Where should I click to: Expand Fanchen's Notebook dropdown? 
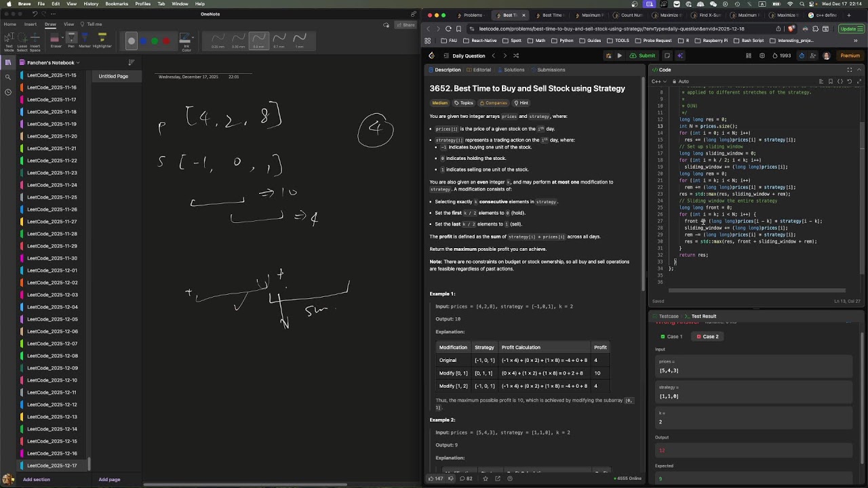[x=77, y=62]
